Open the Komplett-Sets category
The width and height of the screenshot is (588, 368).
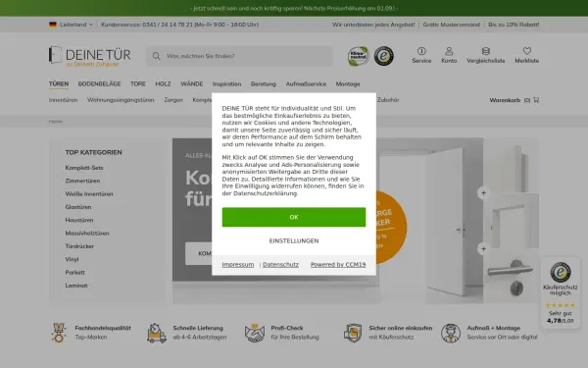coord(84,168)
